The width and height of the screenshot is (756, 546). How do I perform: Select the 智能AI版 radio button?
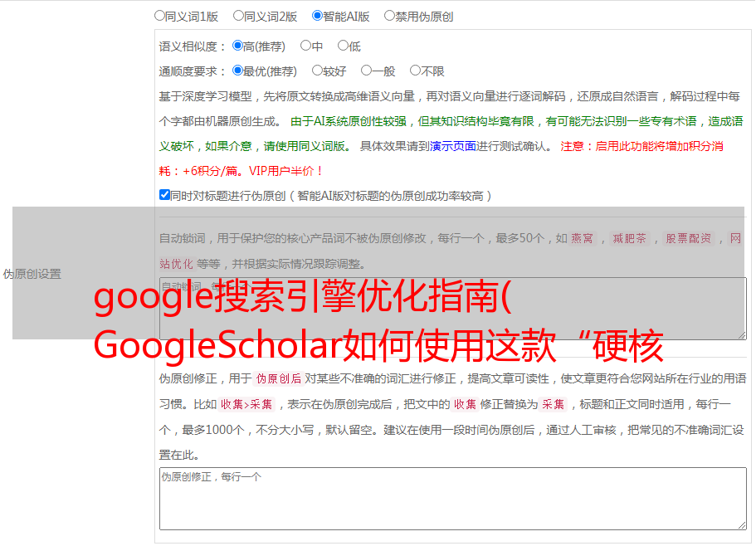[317, 16]
